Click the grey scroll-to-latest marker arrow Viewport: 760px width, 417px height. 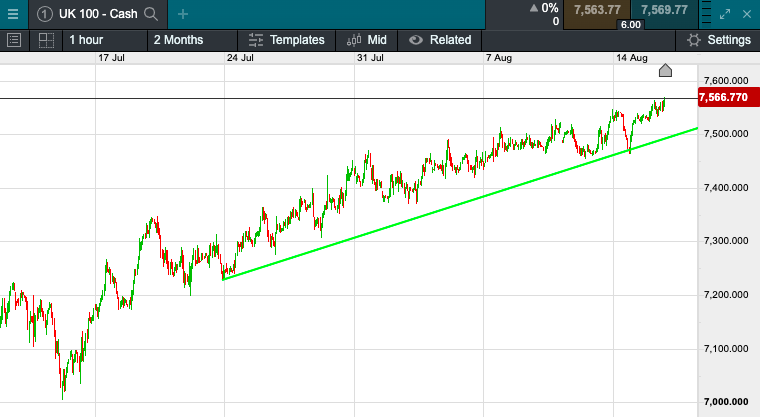click(x=666, y=70)
